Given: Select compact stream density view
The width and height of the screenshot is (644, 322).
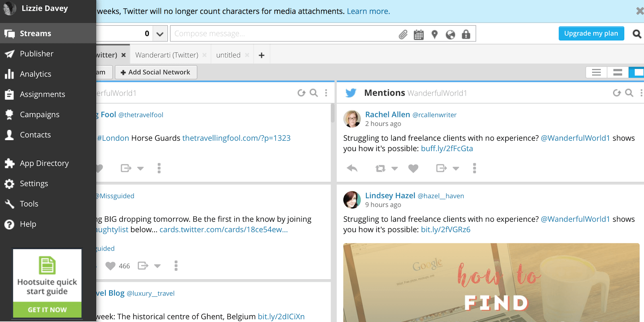Looking at the screenshot, I should coord(596,73).
